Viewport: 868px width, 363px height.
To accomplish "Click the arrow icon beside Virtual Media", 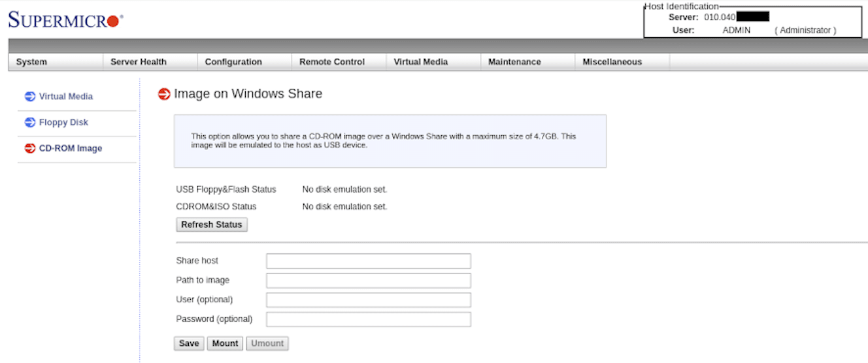I will [30, 97].
